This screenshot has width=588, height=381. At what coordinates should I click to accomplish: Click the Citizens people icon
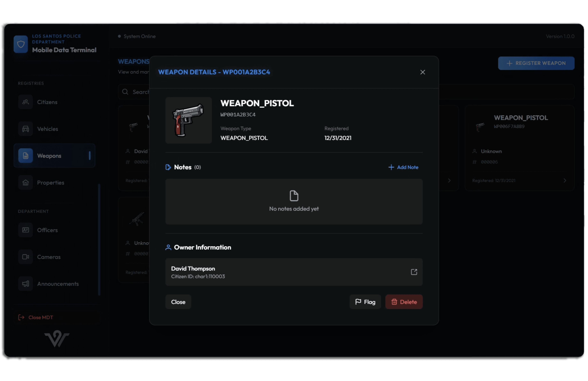[x=25, y=102]
